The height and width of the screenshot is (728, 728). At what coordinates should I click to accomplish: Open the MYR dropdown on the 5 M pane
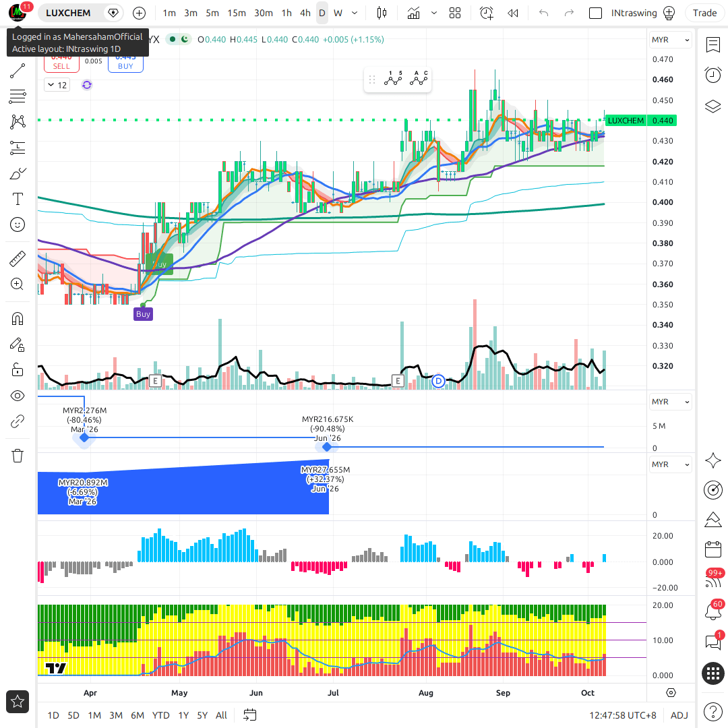click(x=671, y=402)
